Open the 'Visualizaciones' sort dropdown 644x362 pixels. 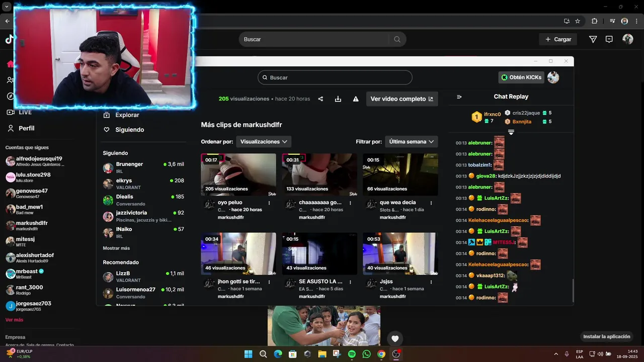[264, 142]
